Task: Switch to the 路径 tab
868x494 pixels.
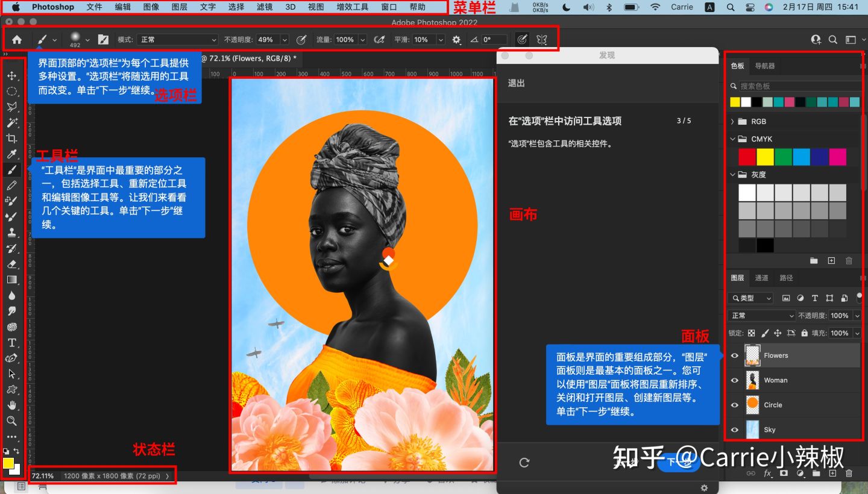Action: [786, 278]
